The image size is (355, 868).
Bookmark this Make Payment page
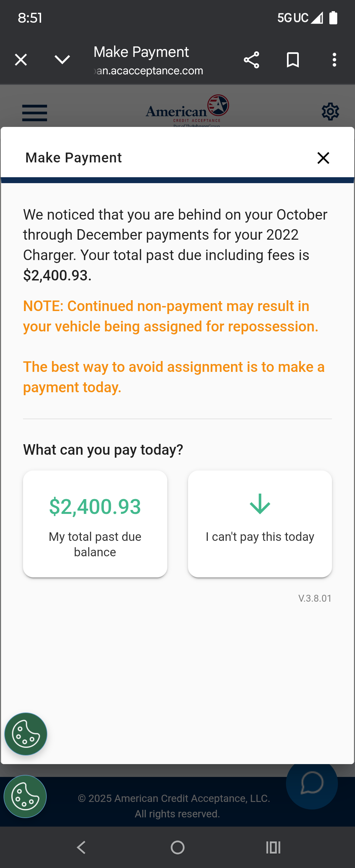click(x=293, y=60)
